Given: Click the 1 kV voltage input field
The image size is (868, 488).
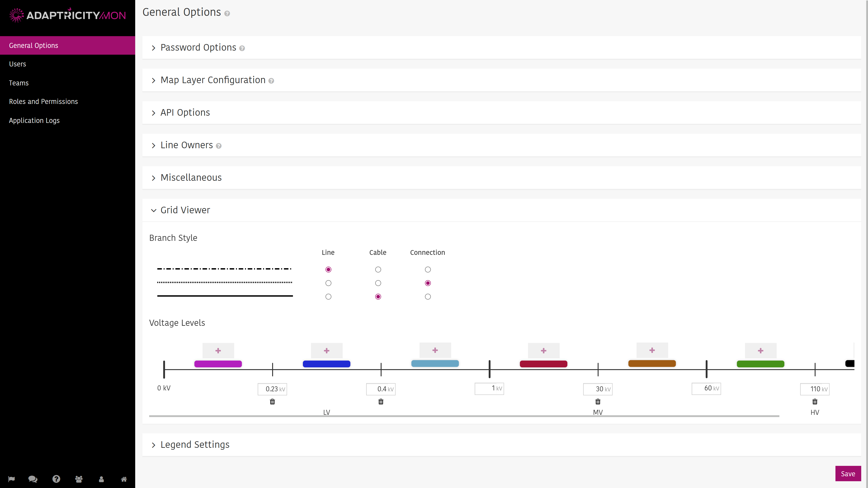Looking at the screenshot, I should [489, 388].
